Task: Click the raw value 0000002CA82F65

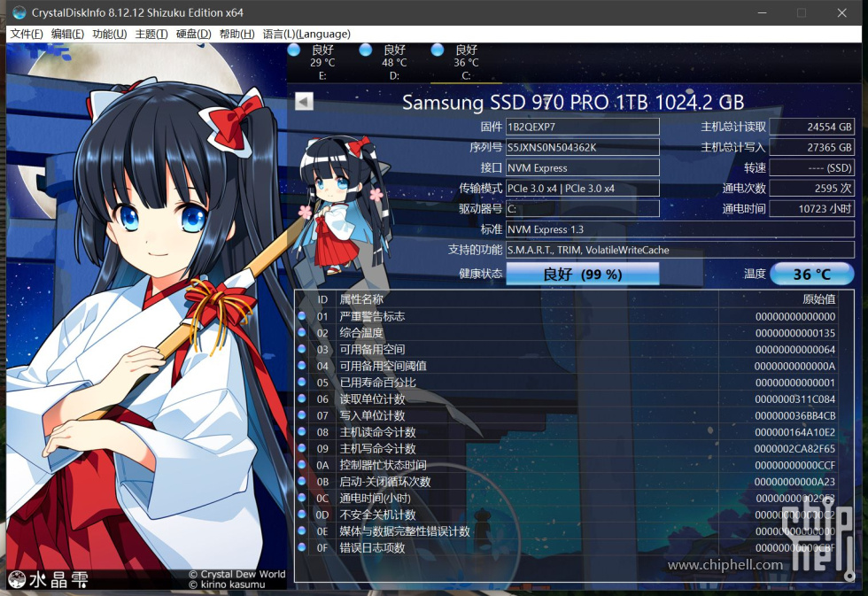Action: pos(795,449)
